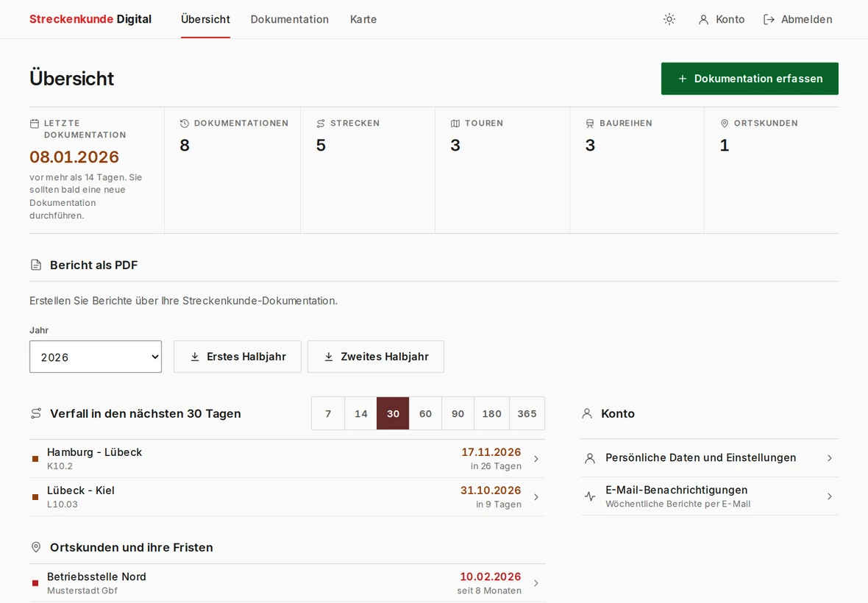Select the 60 days filter
This screenshot has width=868, height=603.
pyautogui.click(x=425, y=413)
